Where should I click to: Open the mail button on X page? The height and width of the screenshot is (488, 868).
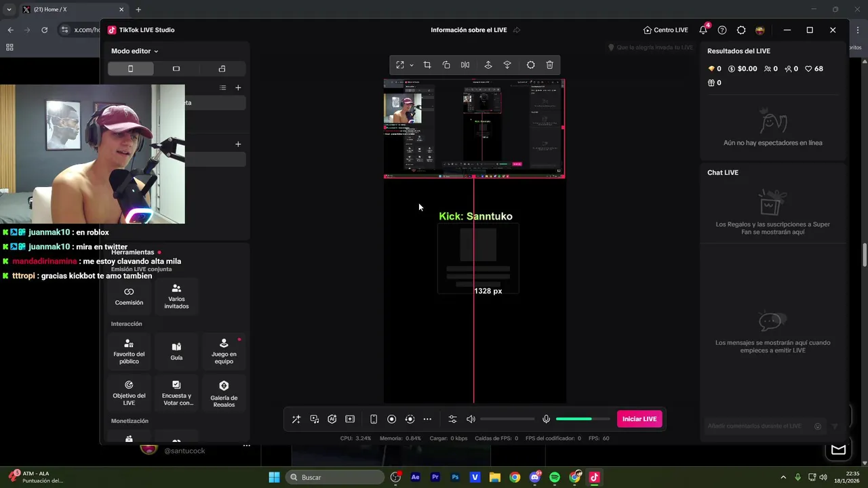click(838, 449)
